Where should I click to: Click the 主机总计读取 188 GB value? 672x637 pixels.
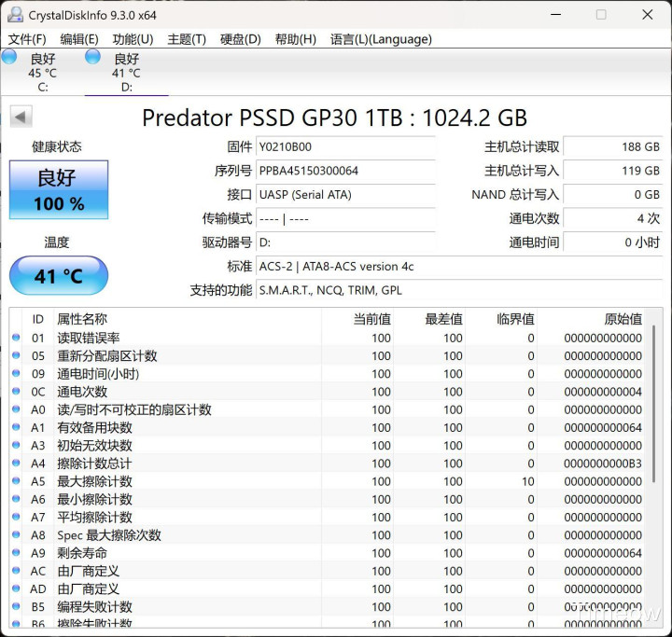(x=613, y=147)
